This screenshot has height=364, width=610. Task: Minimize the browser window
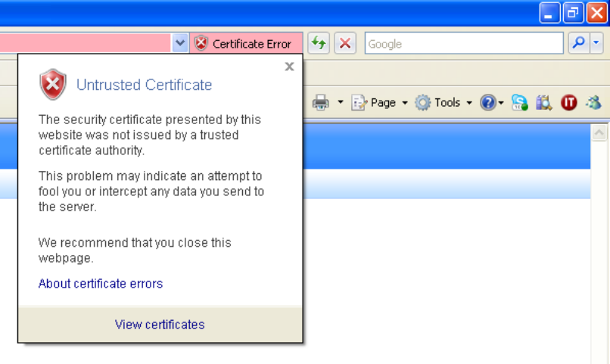(549, 12)
